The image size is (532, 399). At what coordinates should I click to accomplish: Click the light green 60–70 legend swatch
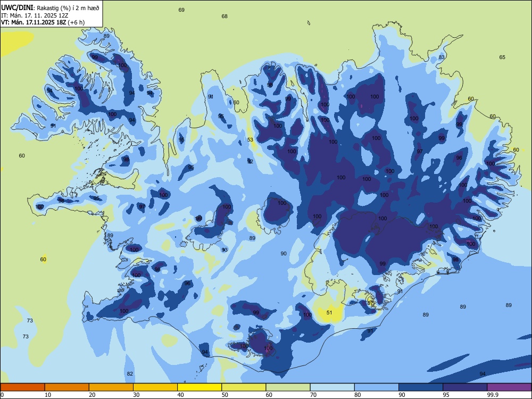[x=288, y=387]
